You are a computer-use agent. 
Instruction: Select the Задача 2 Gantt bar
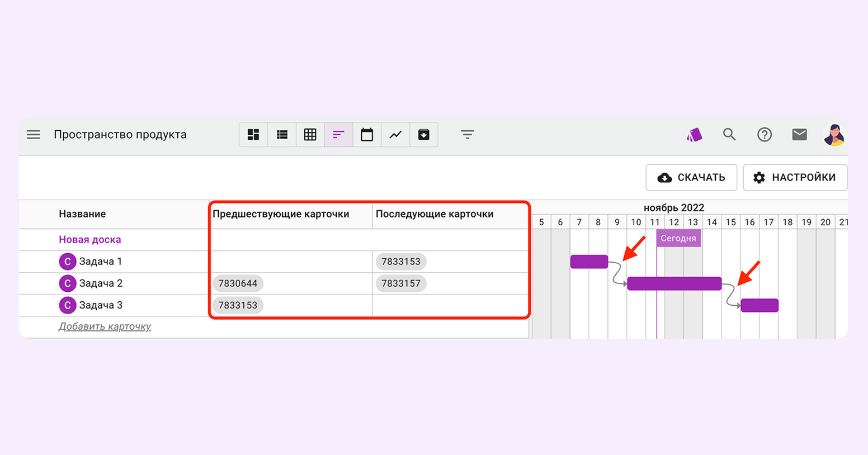[674, 283]
